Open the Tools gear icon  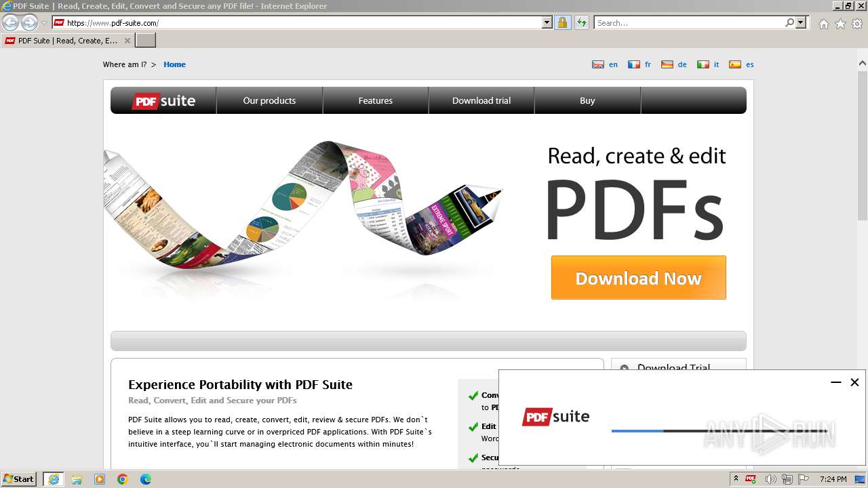(x=857, y=24)
